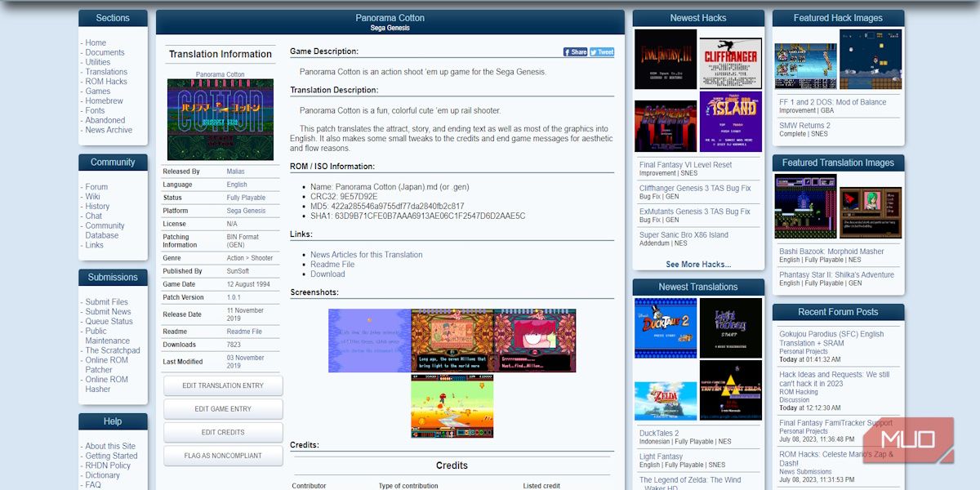The image size is (980, 490).
Task: Click the Edit Translation Entry button
Action: (223, 385)
